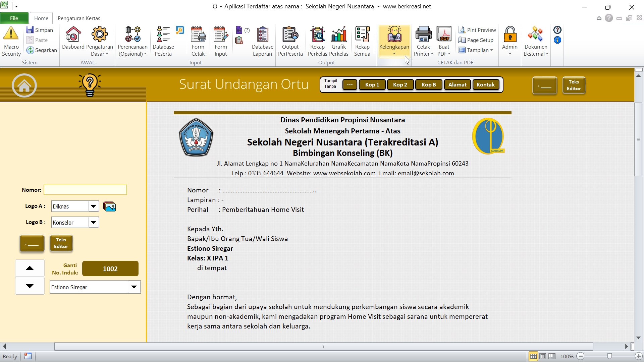Screen dimensions: 644x362
Task: Open the File menu tab
Action: click(14, 18)
